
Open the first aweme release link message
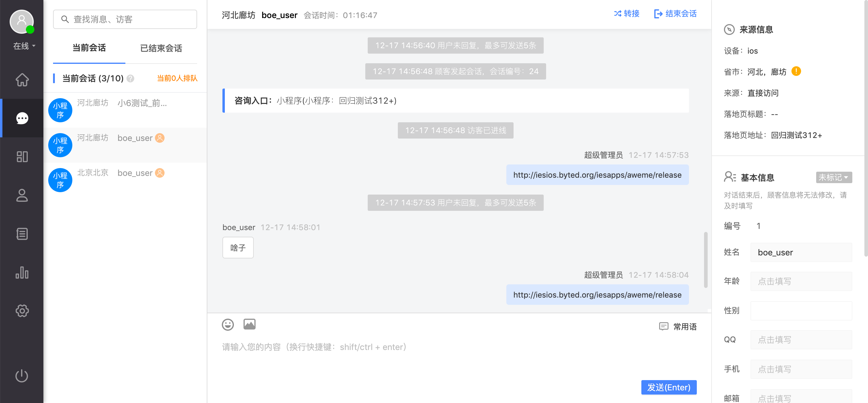[x=597, y=175]
